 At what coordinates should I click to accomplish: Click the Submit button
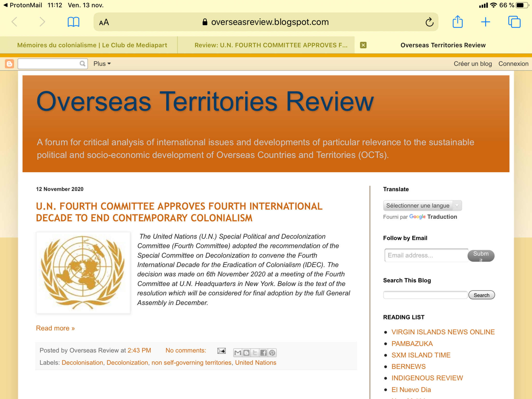pyautogui.click(x=481, y=256)
